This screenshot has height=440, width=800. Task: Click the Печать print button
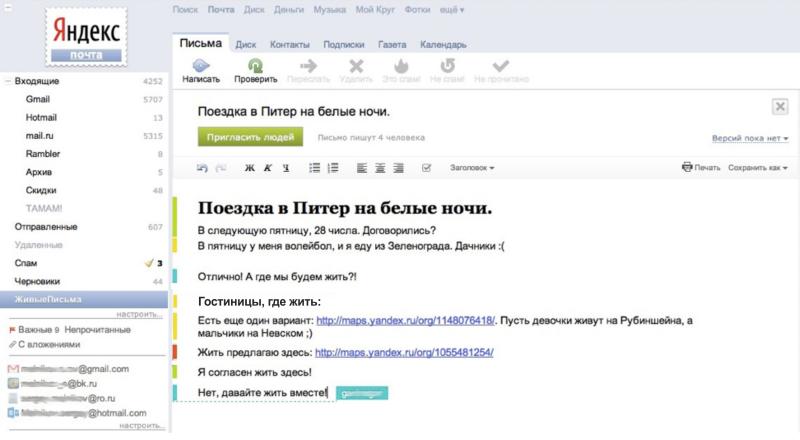pyautogui.click(x=701, y=167)
